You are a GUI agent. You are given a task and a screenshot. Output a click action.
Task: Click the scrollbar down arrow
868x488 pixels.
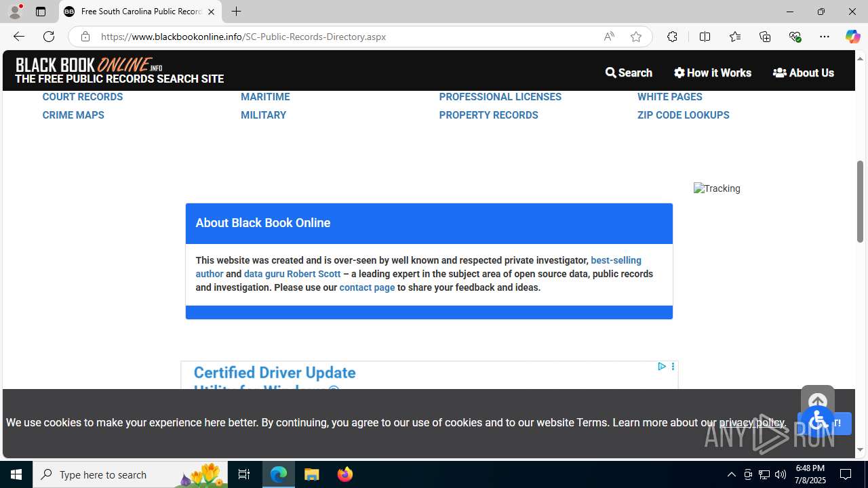pyautogui.click(x=860, y=449)
